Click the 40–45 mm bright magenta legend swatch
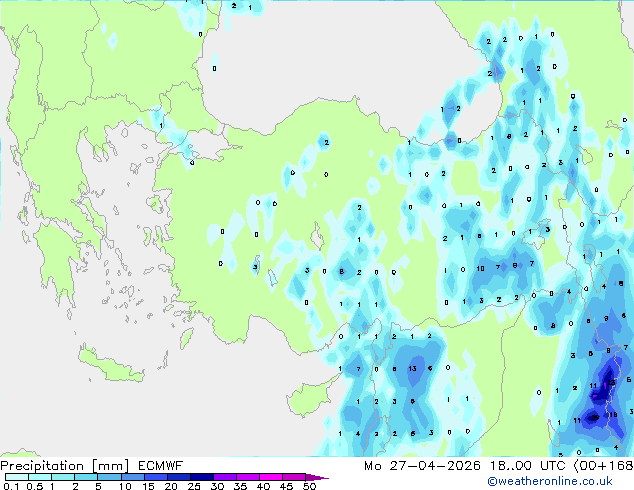 [271, 477]
